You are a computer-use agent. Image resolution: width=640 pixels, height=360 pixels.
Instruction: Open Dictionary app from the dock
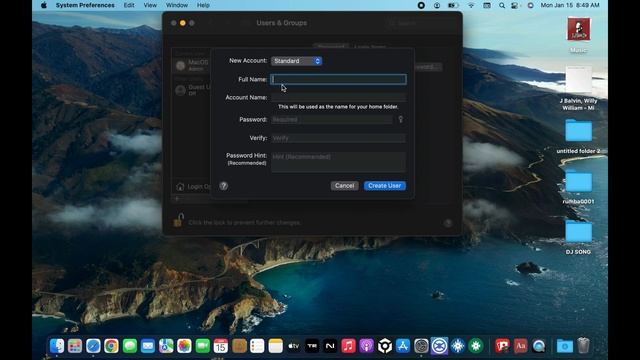(x=520, y=346)
